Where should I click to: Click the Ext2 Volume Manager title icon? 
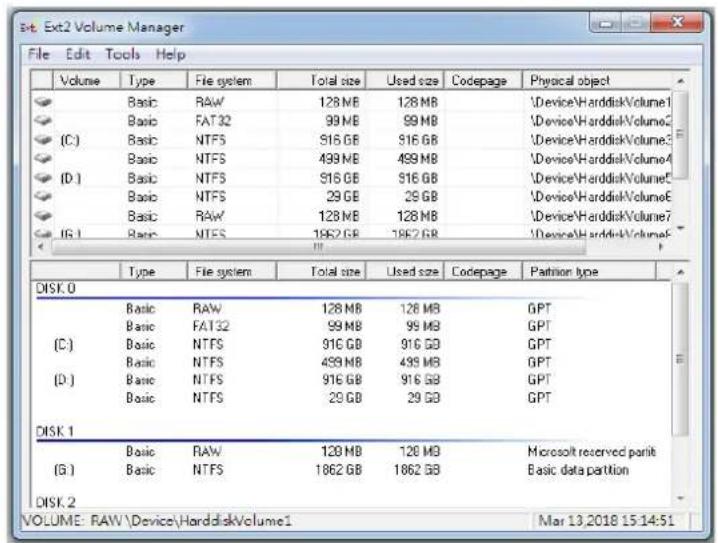click(28, 27)
